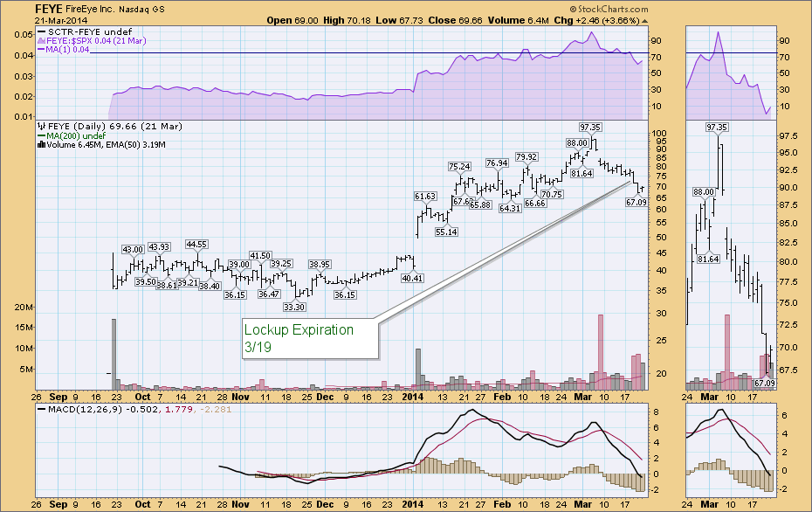Click the purple MA(1) 0.04 legend
This screenshot has width=812, height=512.
pos(63,49)
